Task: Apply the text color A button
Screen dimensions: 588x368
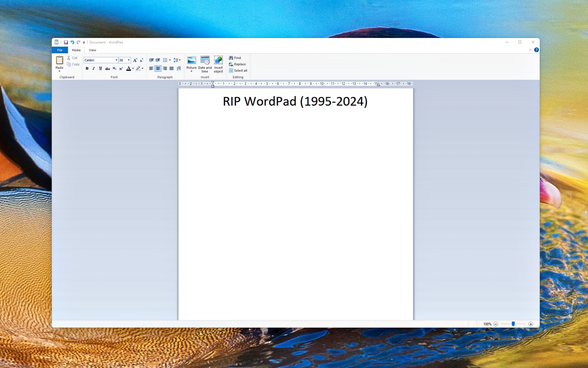Action: coord(129,69)
